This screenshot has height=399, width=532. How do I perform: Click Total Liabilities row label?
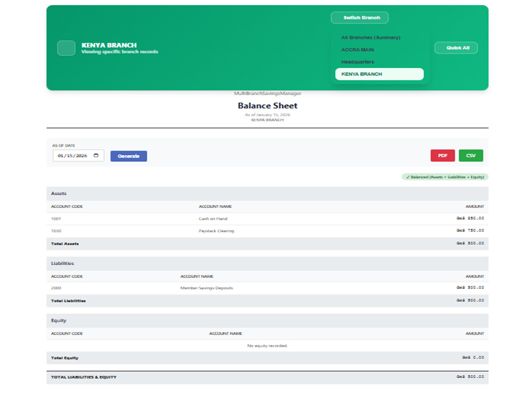point(68,301)
